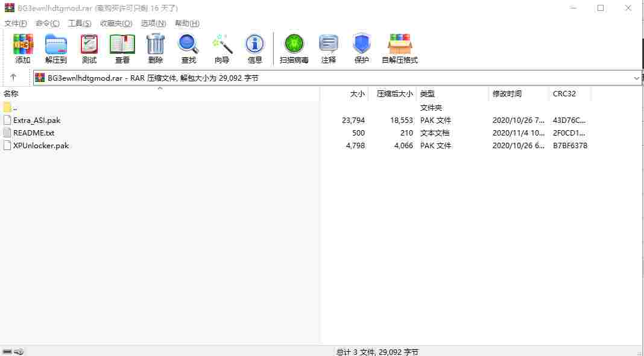Select the parent folder ".." icon

click(x=7, y=107)
